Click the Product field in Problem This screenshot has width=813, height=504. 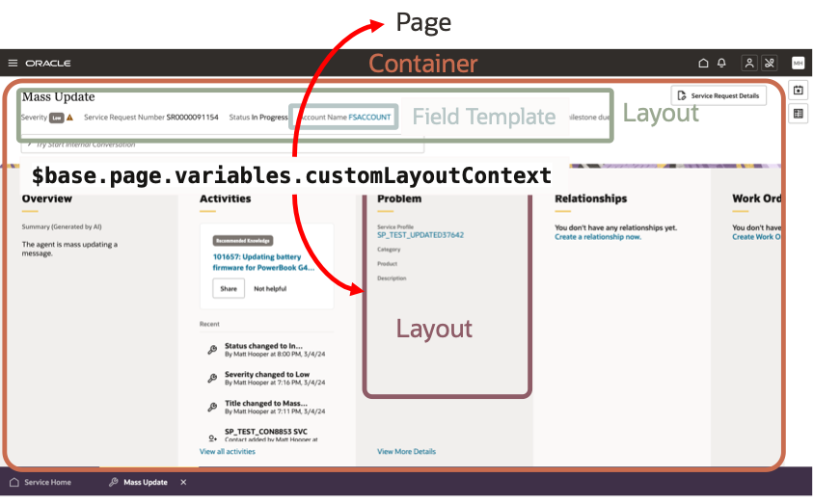(388, 264)
